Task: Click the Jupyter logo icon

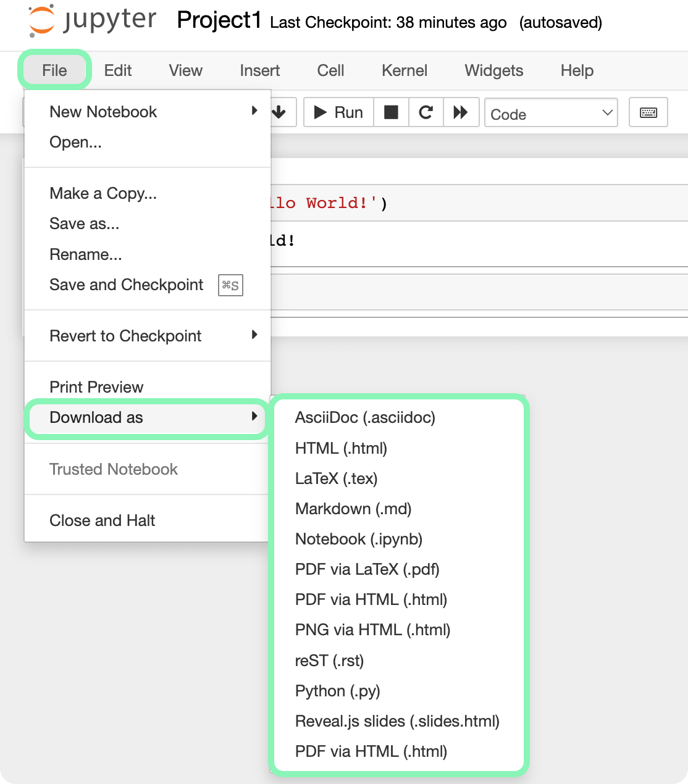Action: pos(42,20)
